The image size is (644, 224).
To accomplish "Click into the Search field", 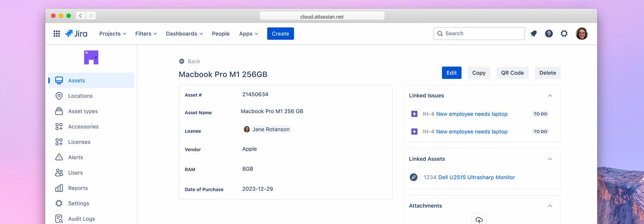I will (x=479, y=34).
